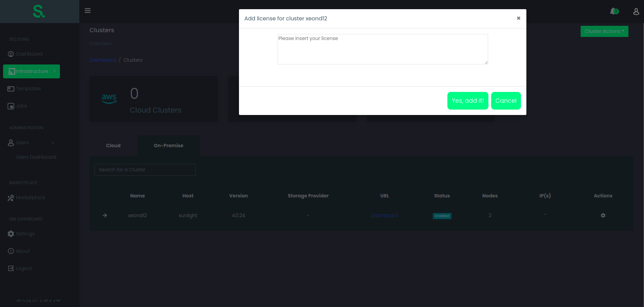Click the Dashboard sidebar label
Screen dimensions: 644x307
[x=29, y=54]
